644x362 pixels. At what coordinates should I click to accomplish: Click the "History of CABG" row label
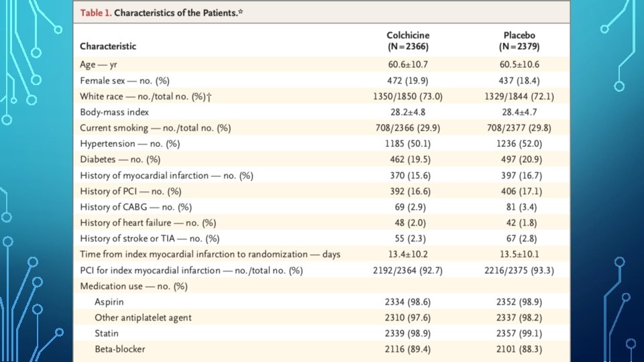tap(136, 206)
